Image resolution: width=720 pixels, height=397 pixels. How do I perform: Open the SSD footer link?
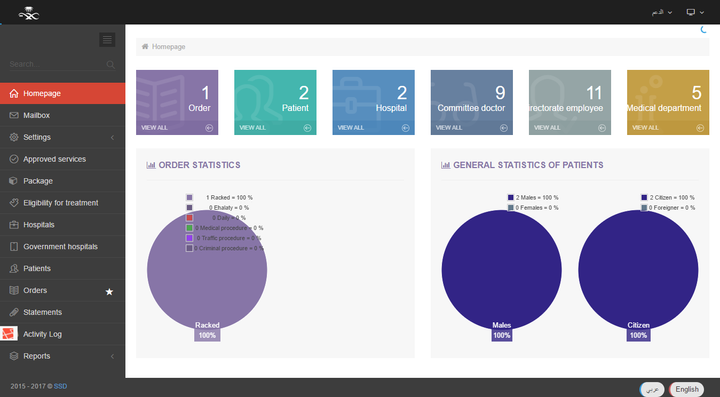click(61, 386)
